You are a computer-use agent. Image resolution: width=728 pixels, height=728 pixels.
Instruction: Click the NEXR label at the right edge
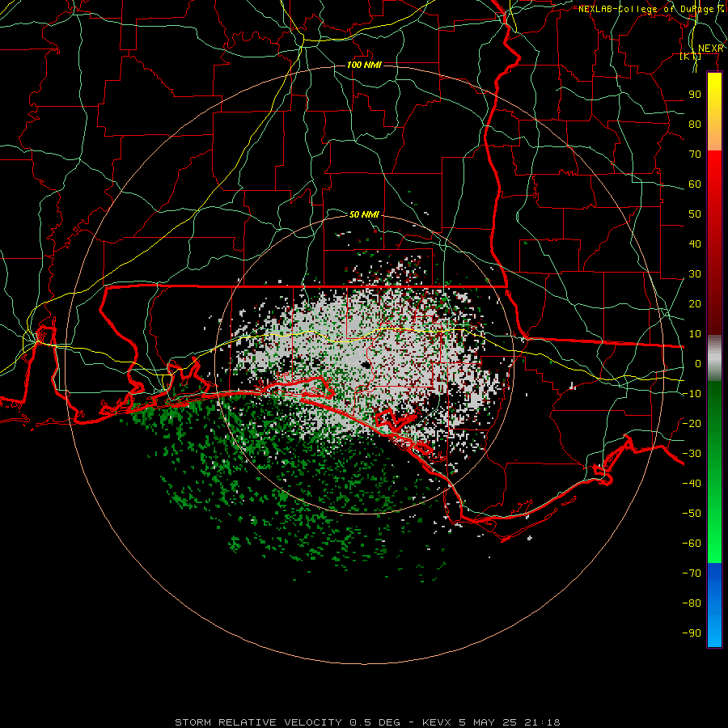click(711, 49)
